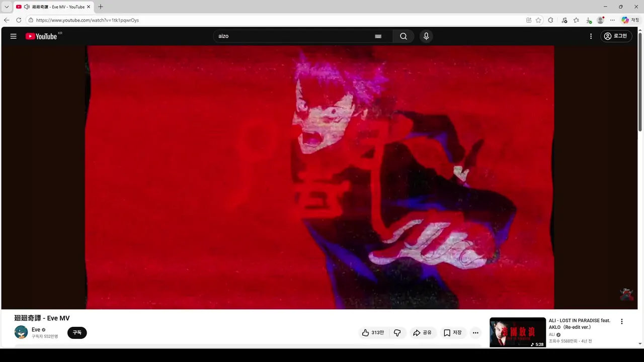Image resolution: width=644 pixels, height=362 pixels.
Task: Open ALI LOST IN PARADISE video thumbnail
Action: pos(518,332)
